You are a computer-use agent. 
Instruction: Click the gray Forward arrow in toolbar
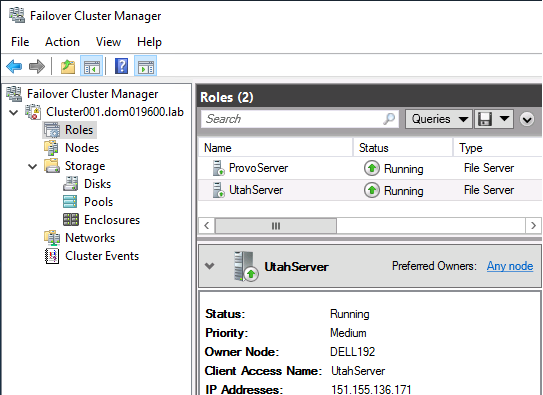point(37,66)
